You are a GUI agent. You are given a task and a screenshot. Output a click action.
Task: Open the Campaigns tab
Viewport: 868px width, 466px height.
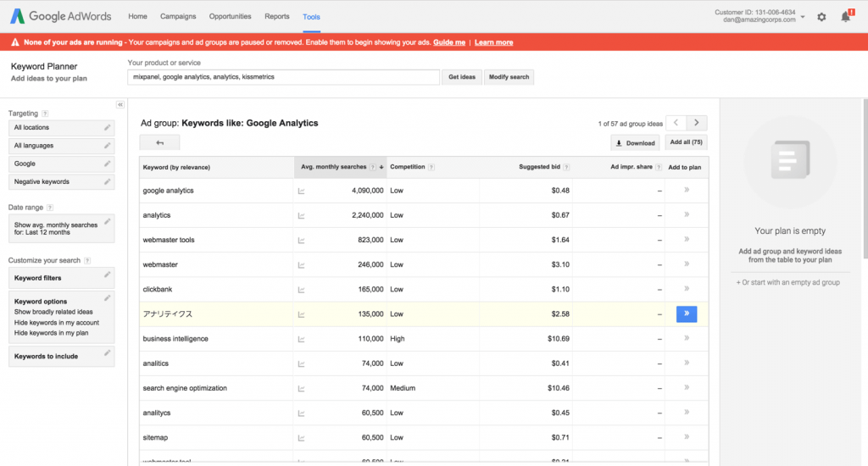point(178,17)
